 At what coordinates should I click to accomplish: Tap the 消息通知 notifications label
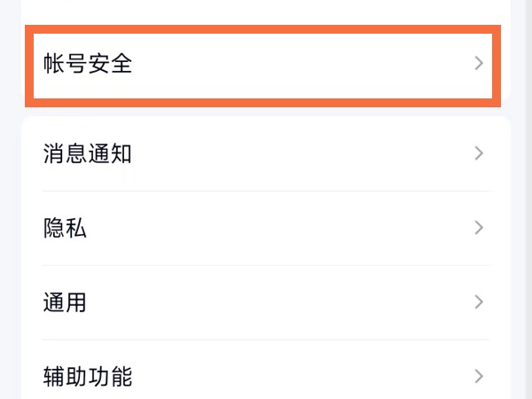pyautogui.click(x=88, y=153)
